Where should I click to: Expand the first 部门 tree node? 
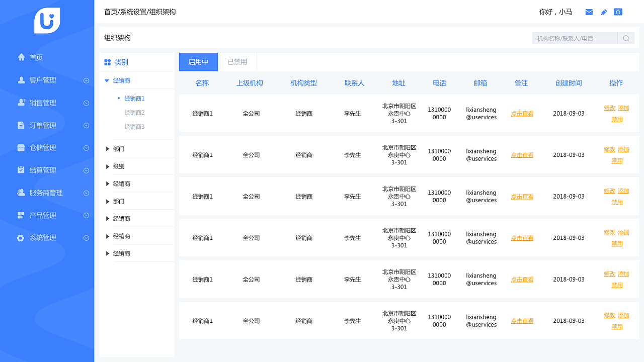tap(108, 149)
